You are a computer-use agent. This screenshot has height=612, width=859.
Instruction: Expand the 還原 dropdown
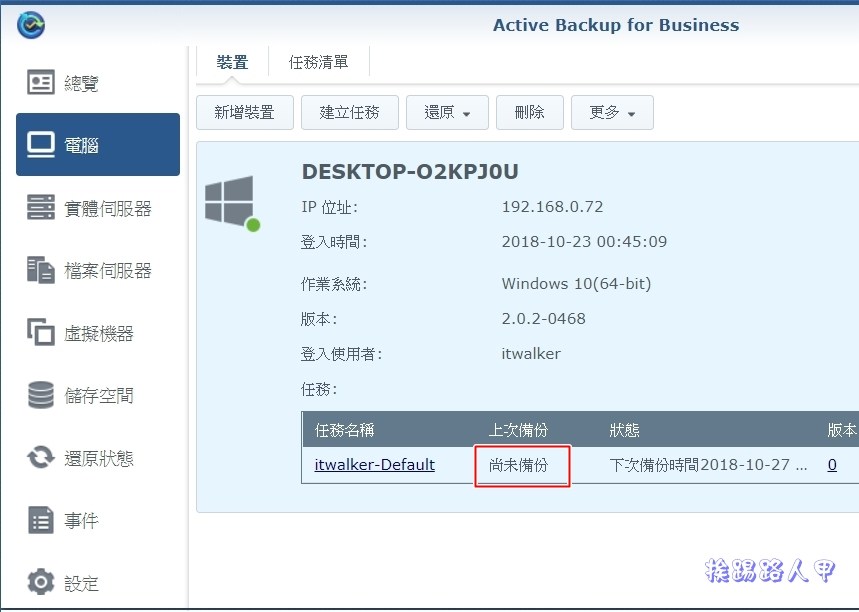click(x=447, y=112)
